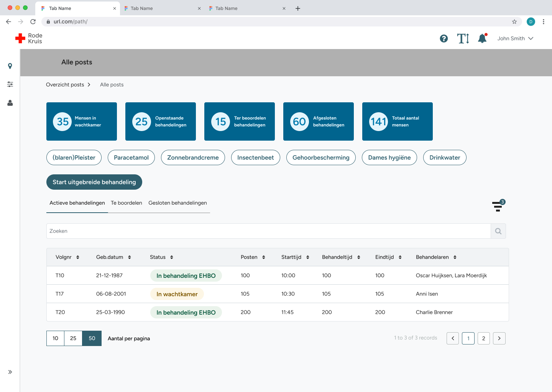Open the notifications bell
This screenshot has width=552, height=392.
(482, 38)
